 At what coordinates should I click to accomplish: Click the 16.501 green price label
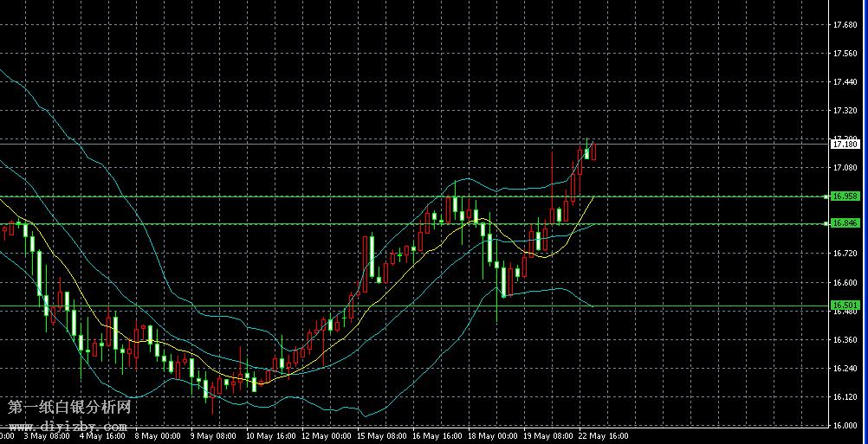pyautogui.click(x=845, y=306)
